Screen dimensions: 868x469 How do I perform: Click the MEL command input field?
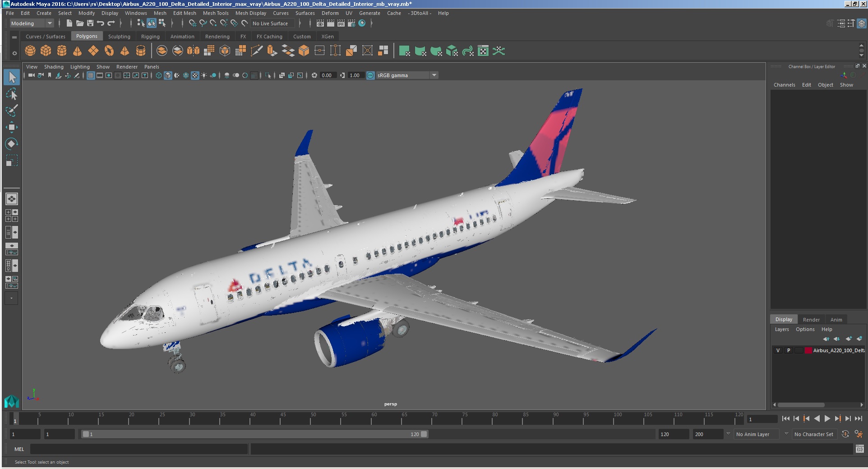point(139,449)
